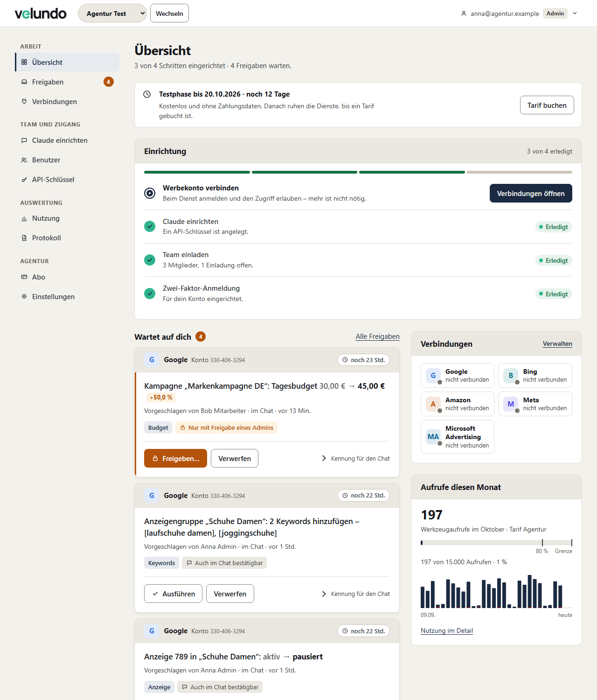Click the Amazon "A" connection icon
This screenshot has width=597, height=700.
coord(433,404)
